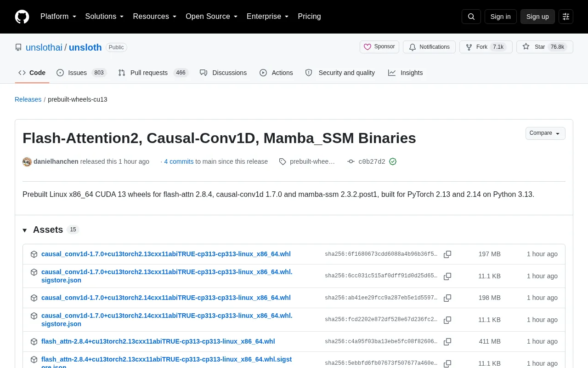Open the Pull requests tab

tap(153, 73)
